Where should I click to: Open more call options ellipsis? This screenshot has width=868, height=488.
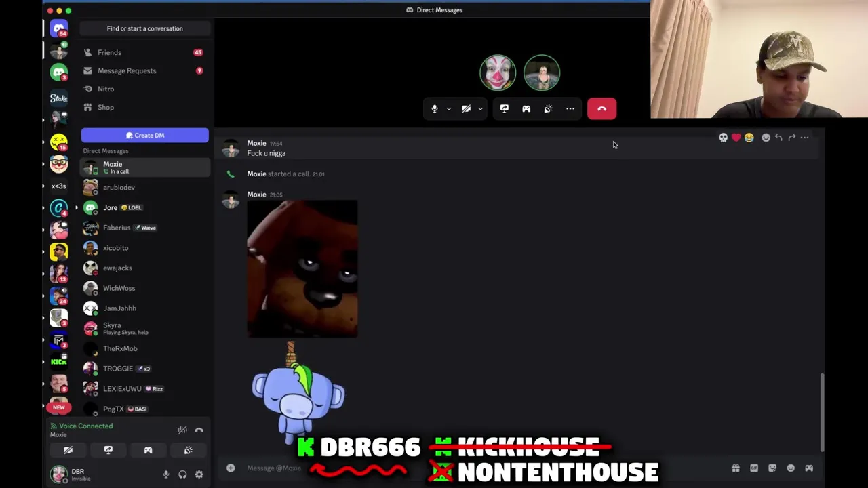pyautogui.click(x=570, y=108)
